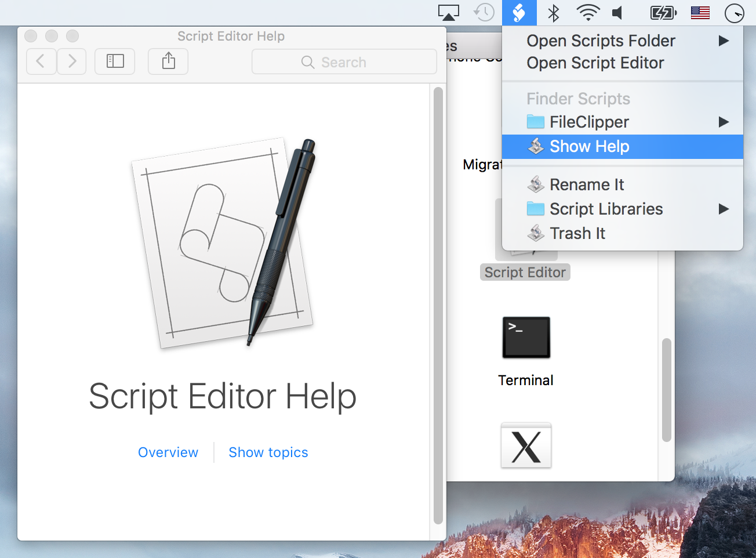Click the Help Search field
The width and height of the screenshot is (756, 558).
(344, 62)
